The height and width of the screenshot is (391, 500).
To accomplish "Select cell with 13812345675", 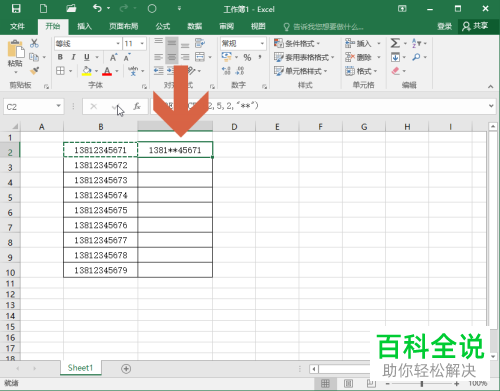I will [x=101, y=210].
